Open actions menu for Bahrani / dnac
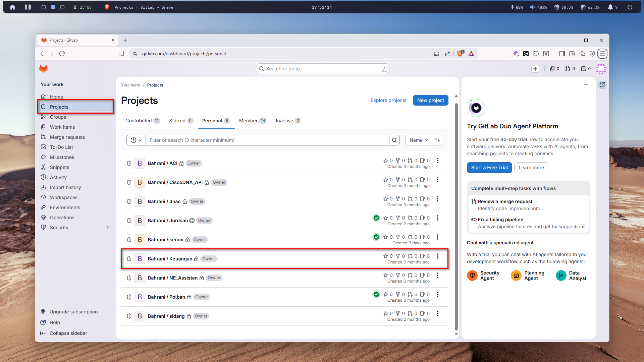This screenshot has height=362, width=644. point(438,199)
